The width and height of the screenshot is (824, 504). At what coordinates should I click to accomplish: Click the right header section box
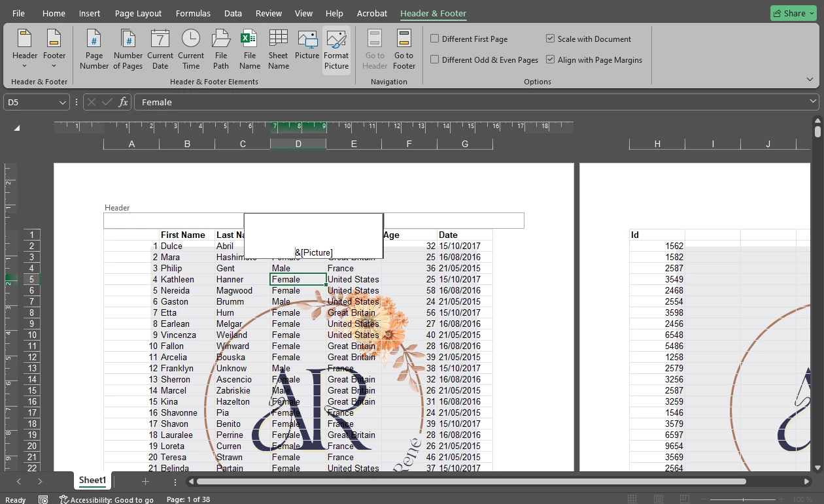[x=454, y=221]
